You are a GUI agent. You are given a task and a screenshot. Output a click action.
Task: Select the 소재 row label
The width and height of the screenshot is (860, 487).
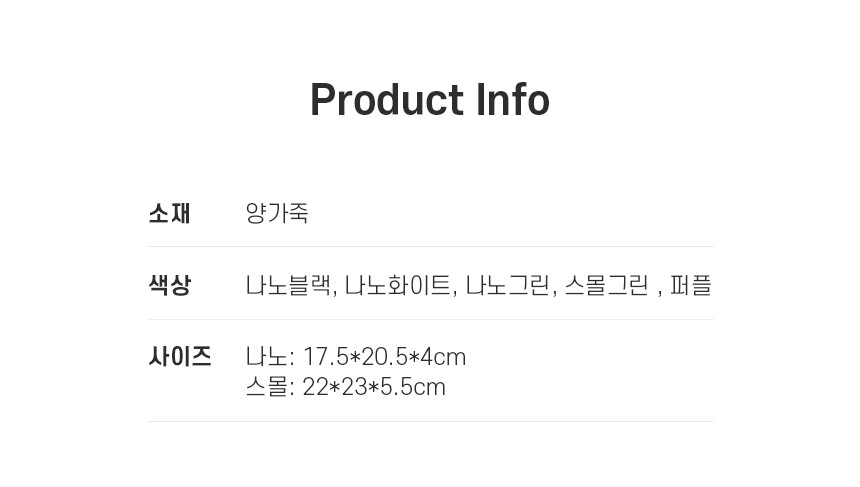[x=169, y=213]
